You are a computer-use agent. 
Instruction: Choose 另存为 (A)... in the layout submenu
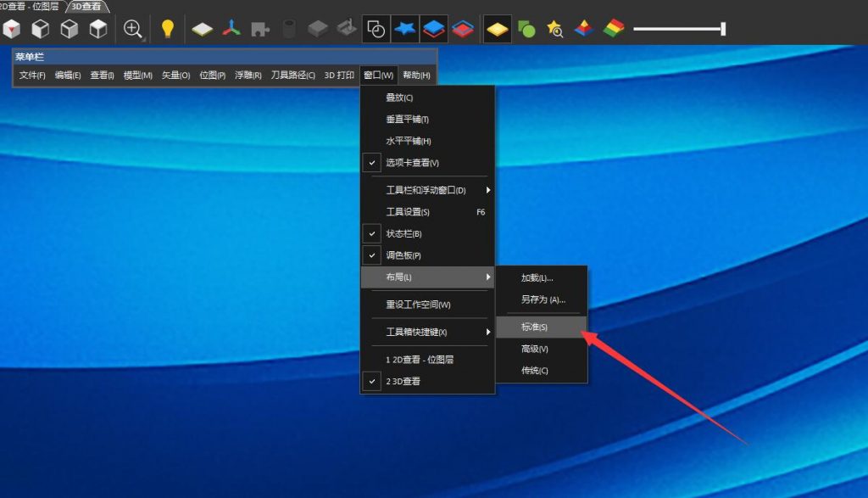[x=542, y=299]
